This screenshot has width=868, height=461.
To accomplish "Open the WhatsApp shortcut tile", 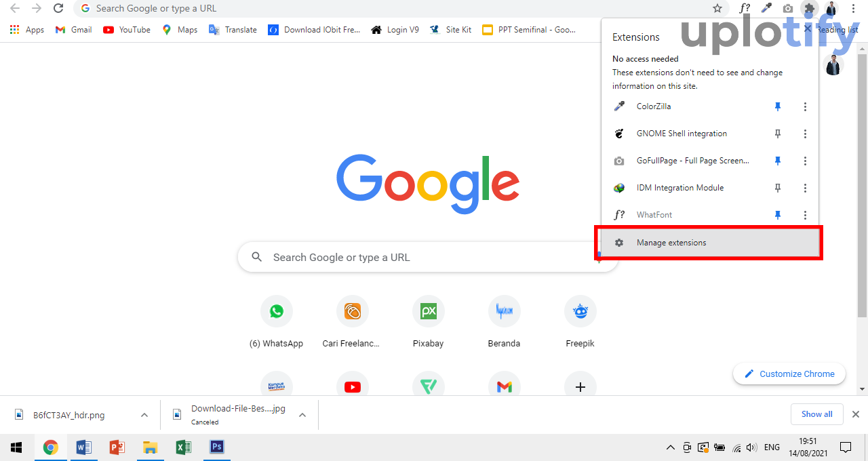I will coord(277,322).
